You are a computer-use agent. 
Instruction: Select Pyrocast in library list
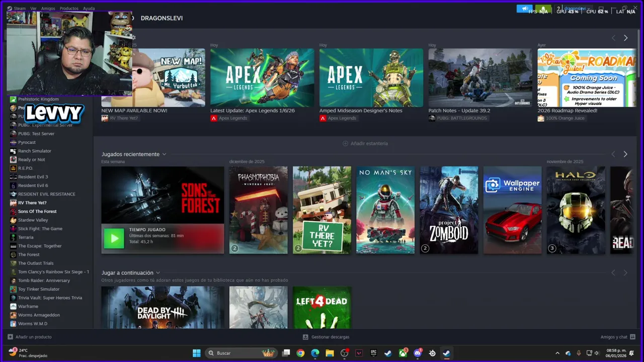[27, 142]
